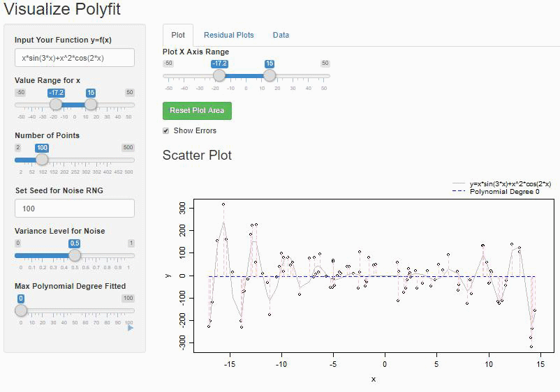Click the lower handle of the Plot X Axis Range slider
This screenshot has height=392, width=560.
(219, 75)
